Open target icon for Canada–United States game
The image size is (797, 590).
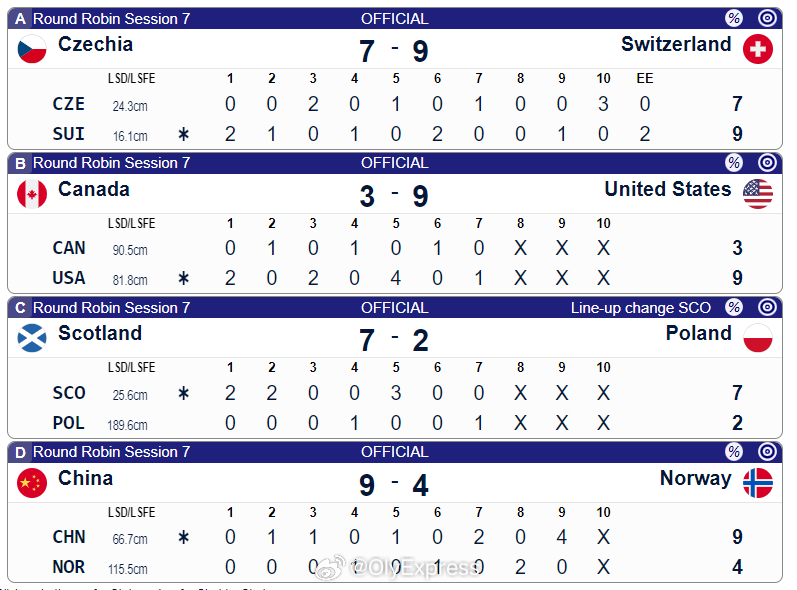[x=767, y=163]
